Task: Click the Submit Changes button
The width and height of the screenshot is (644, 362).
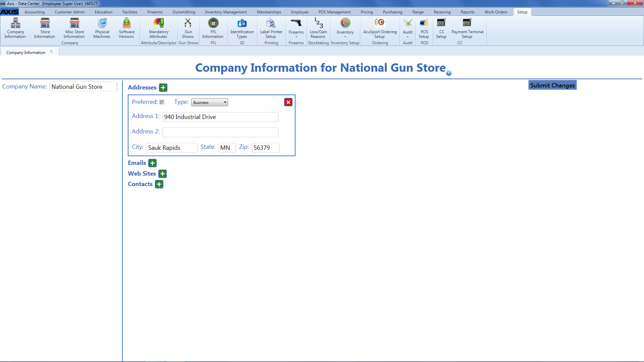Action: click(x=552, y=85)
